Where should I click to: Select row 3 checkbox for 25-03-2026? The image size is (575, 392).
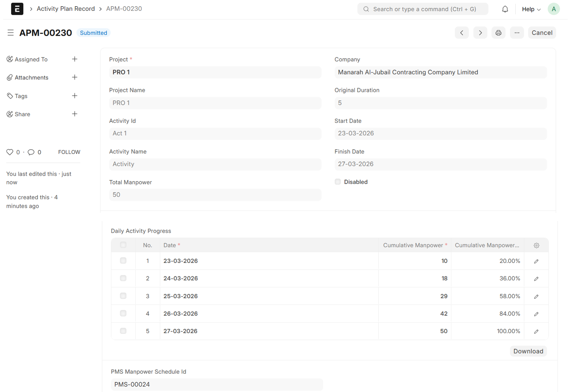click(123, 296)
